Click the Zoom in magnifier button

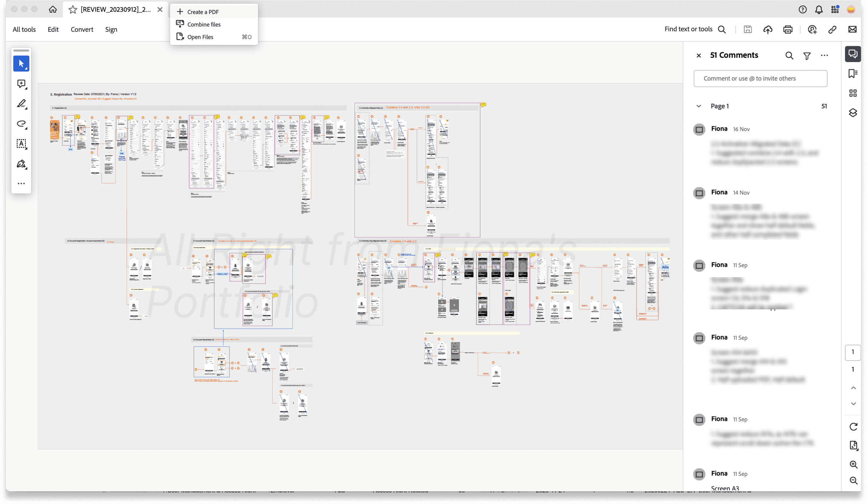click(x=853, y=464)
